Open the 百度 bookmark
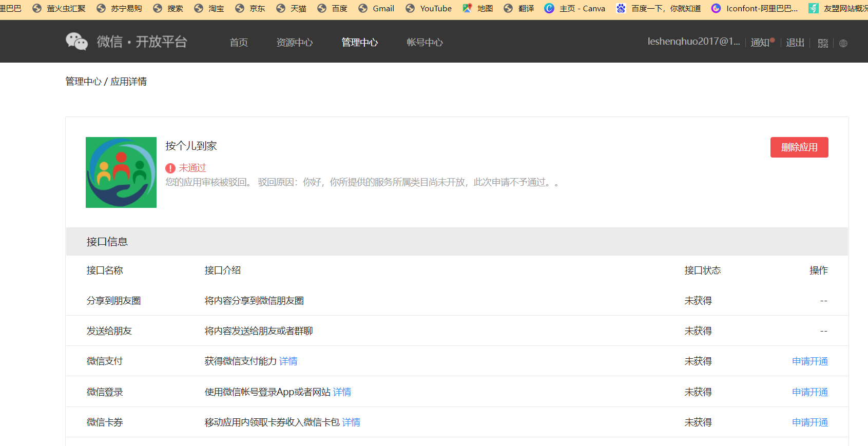Image resolution: width=868 pixels, height=446 pixels. (332, 8)
